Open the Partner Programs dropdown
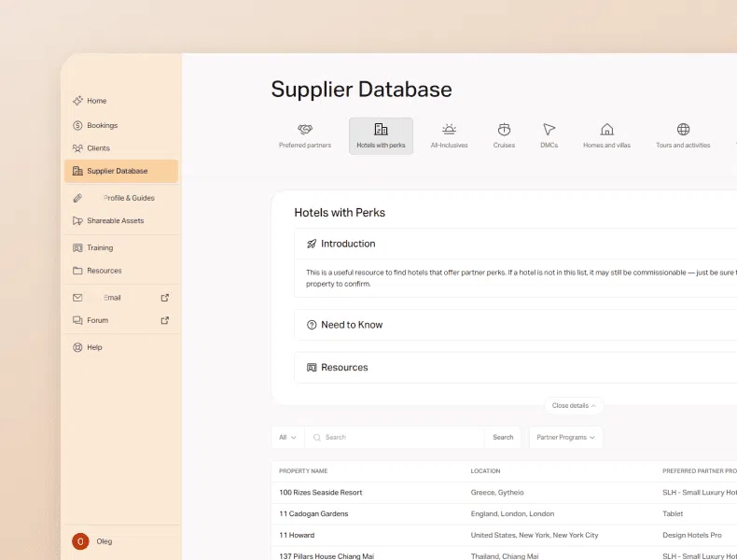Image resolution: width=737 pixels, height=560 pixels. 565,438
